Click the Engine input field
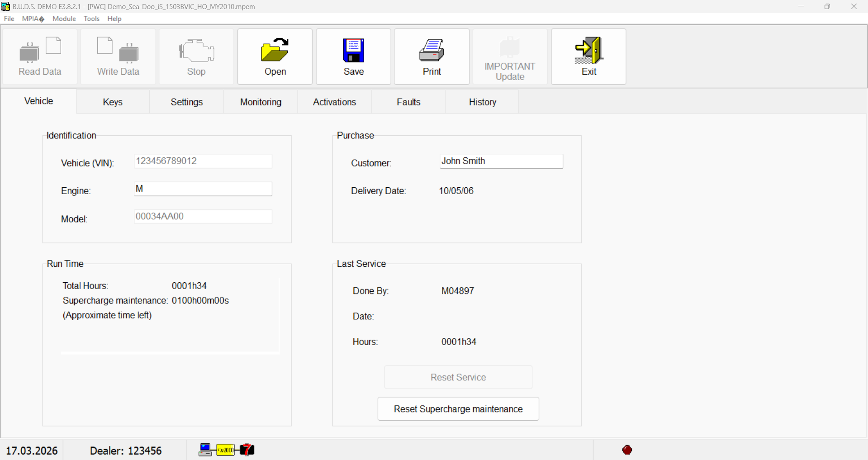The height and width of the screenshot is (460, 868). coord(203,189)
